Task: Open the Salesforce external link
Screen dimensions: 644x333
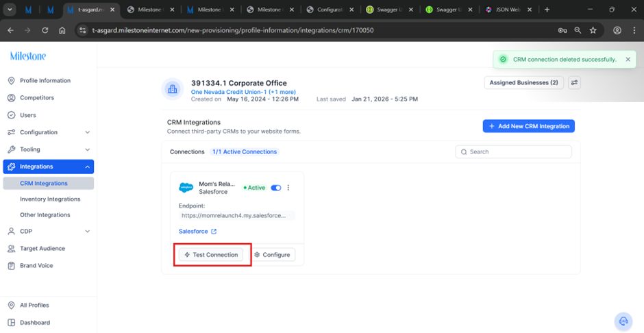Action: 197,231
